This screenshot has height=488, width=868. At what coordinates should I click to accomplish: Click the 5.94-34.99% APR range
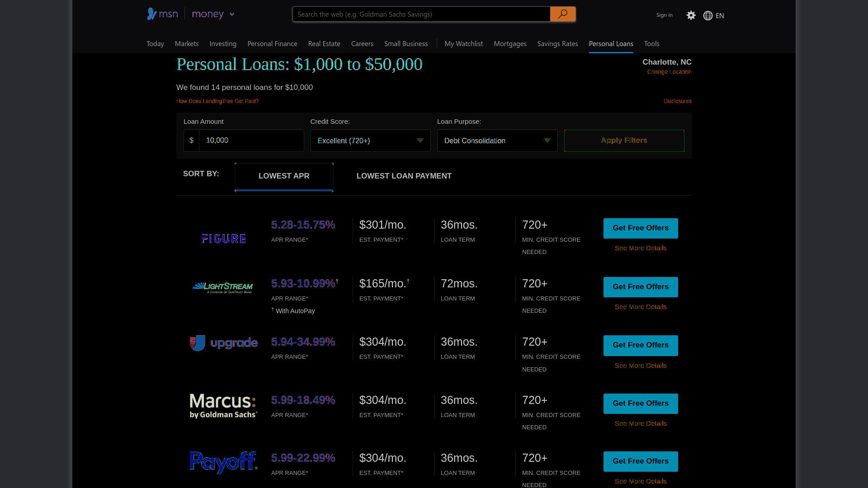pyautogui.click(x=303, y=342)
